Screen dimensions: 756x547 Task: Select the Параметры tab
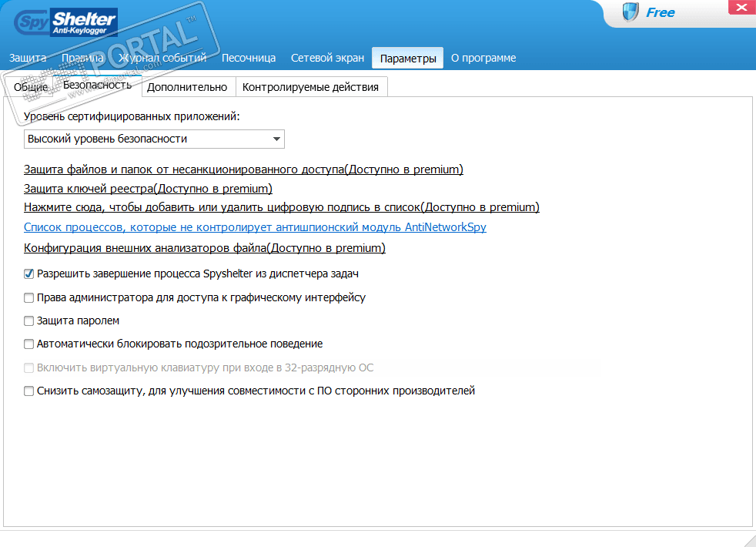click(408, 59)
